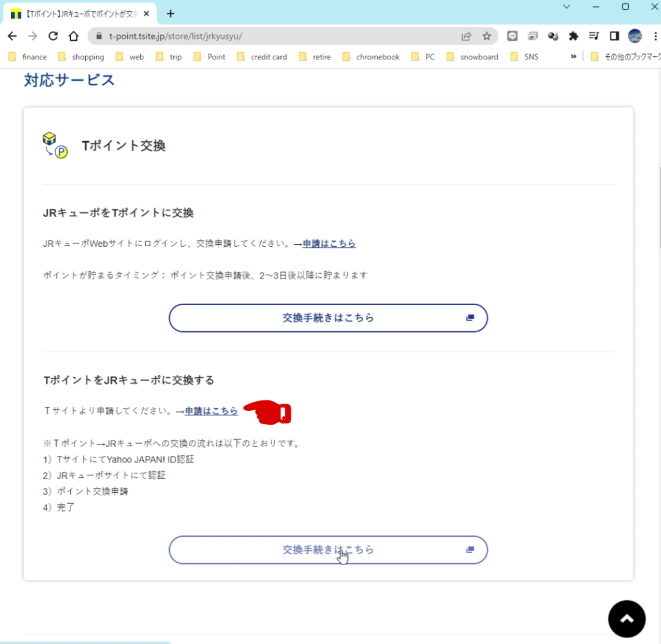Open the Chrome three-dot menu
This screenshot has height=644, width=661.
656,36
